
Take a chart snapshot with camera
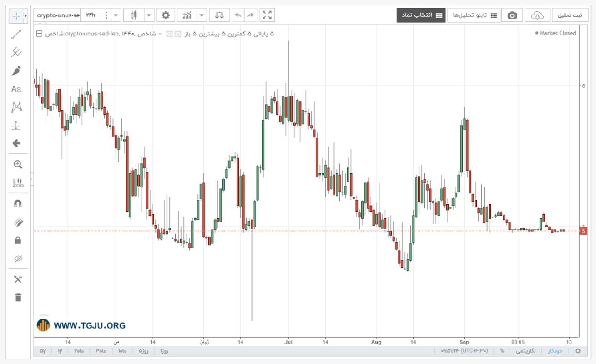[x=512, y=15]
